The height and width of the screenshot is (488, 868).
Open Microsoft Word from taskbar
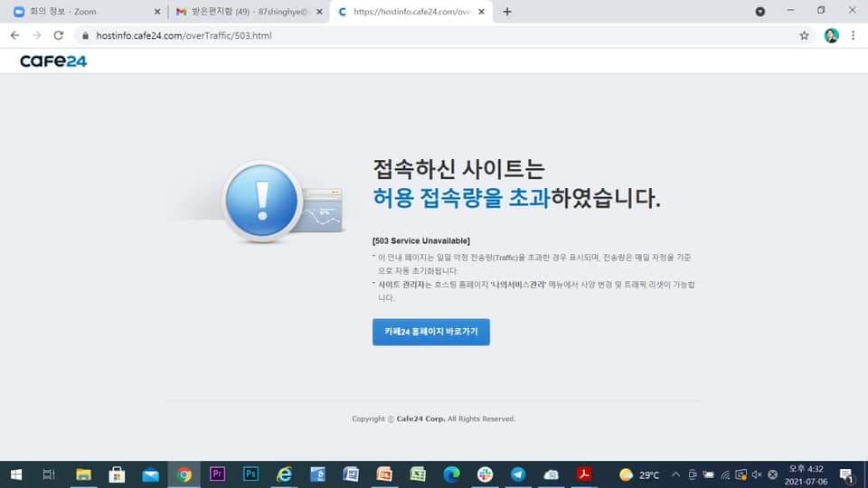coord(351,474)
